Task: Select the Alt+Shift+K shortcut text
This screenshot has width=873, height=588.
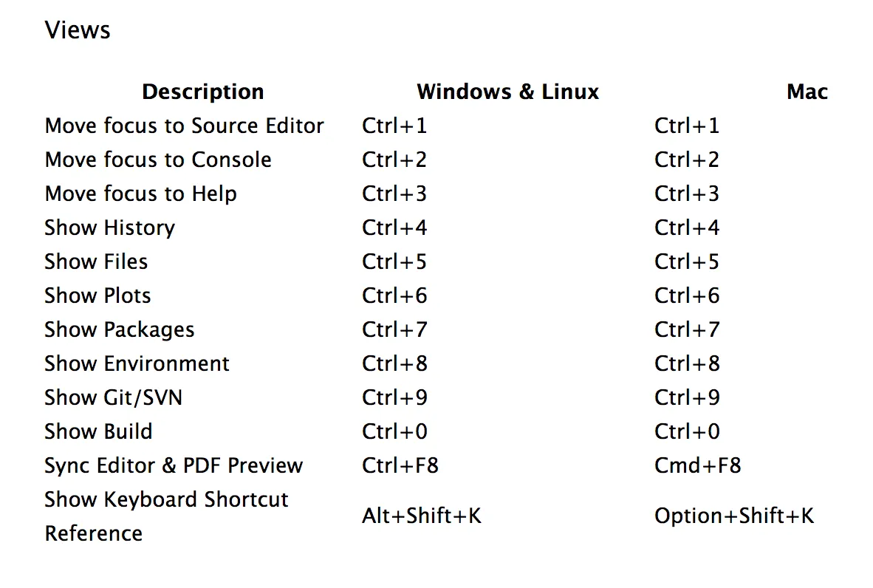Action: point(422,516)
